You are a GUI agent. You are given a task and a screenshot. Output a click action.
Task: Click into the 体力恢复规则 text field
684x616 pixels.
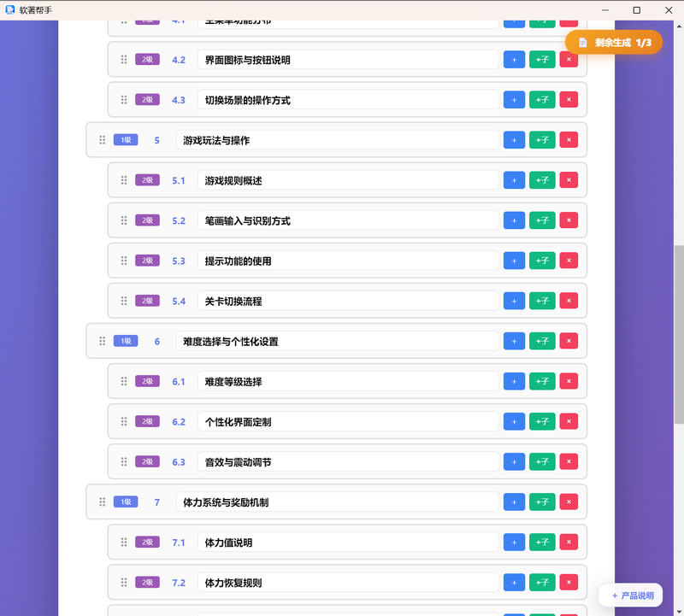(348, 583)
